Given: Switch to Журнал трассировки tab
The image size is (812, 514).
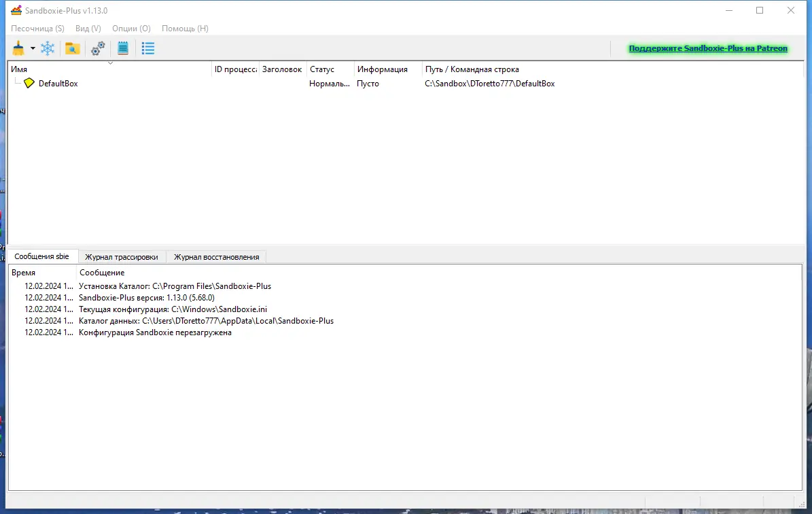Looking at the screenshot, I should [122, 257].
